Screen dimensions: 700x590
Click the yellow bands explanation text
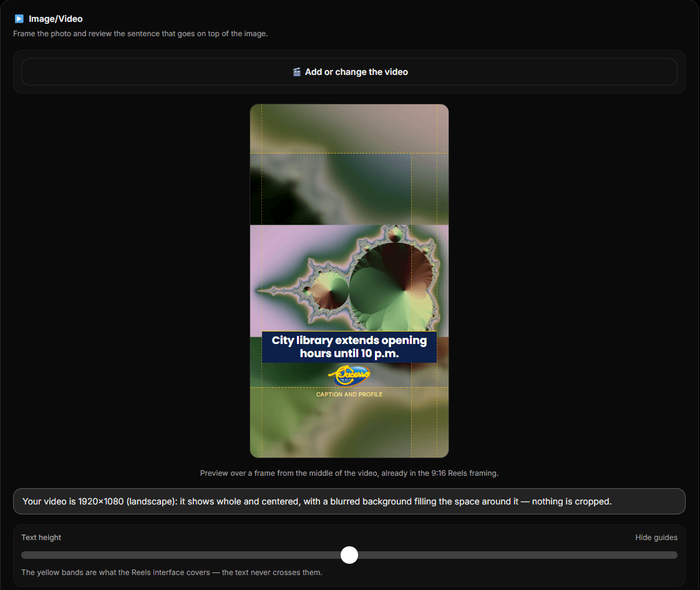click(x=172, y=572)
